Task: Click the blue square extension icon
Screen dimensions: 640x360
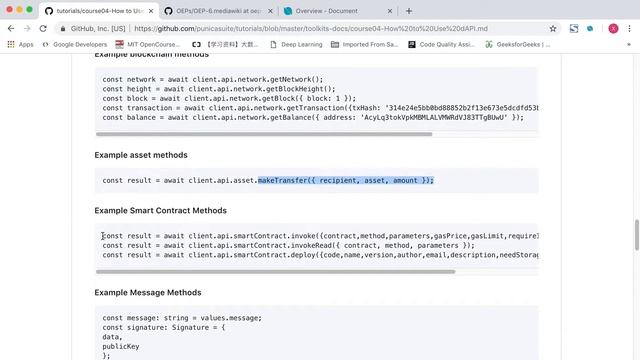Action: click(574, 29)
